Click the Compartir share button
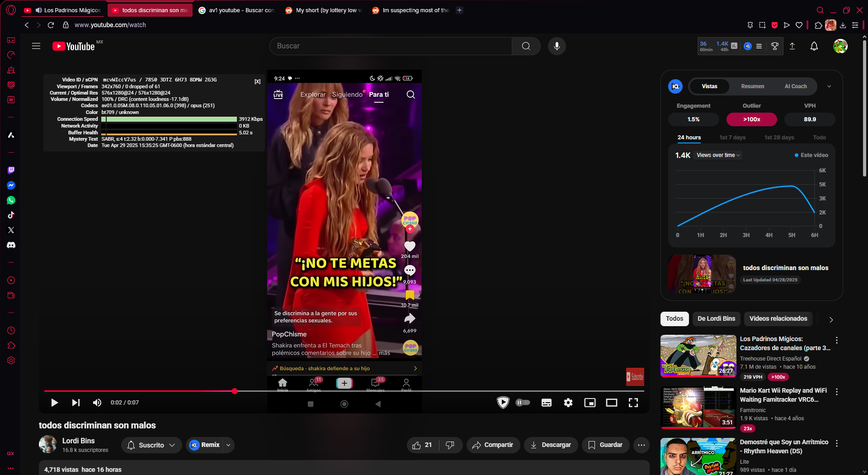Image resolution: width=868 pixels, height=475 pixels. tap(493, 445)
